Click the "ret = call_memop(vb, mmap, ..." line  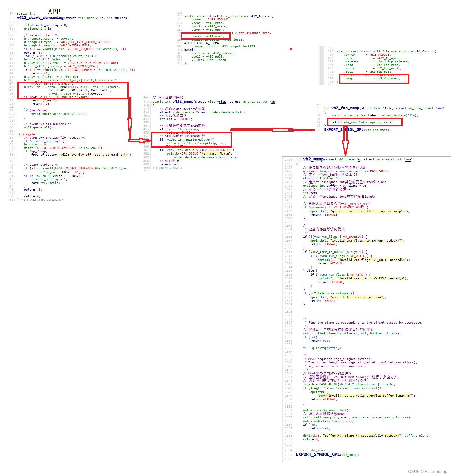357,417
